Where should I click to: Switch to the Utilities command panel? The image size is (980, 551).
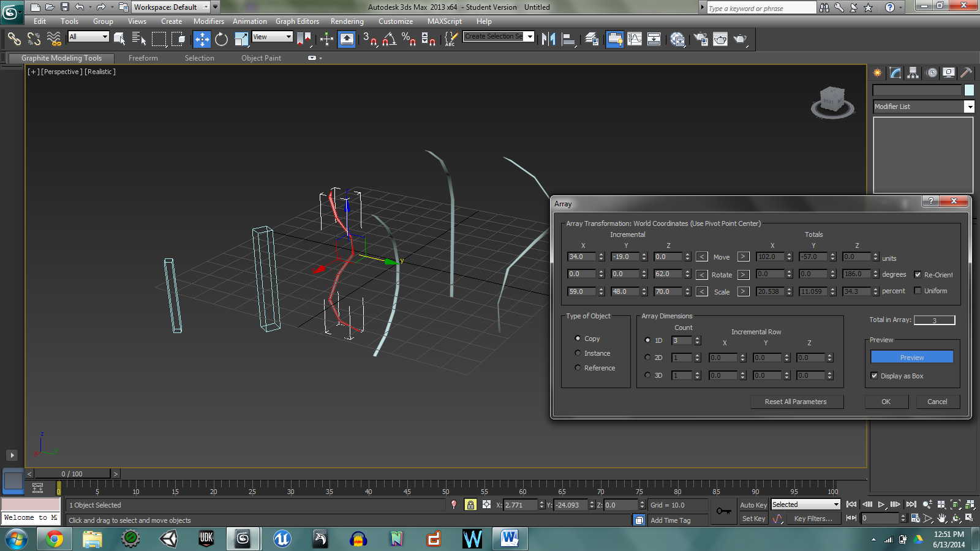967,73
